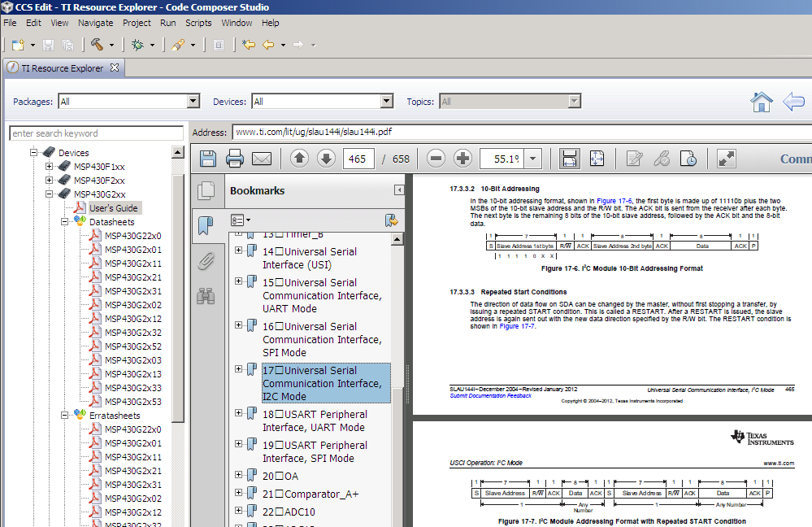Image resolution: width=812 pixels, height=527 pixels.
Task: Open the Page Thumbnails panel icon
Action: 206,190
